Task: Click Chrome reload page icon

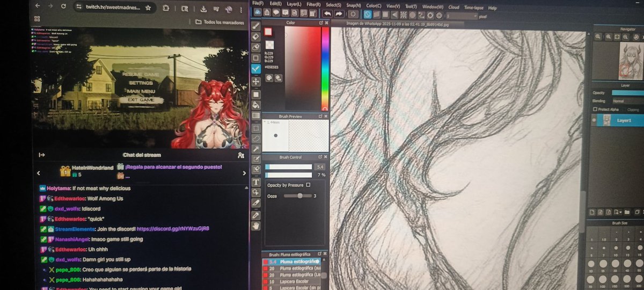Action: (x=63, y=6)
